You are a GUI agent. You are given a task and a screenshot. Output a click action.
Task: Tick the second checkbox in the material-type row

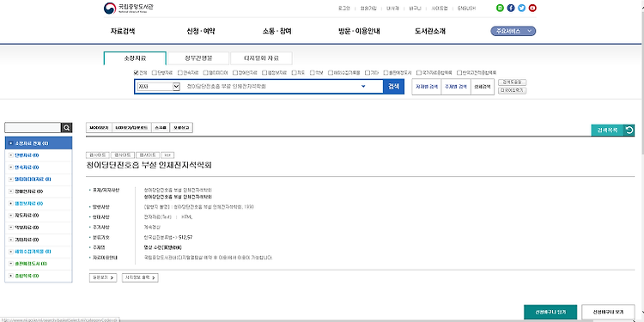(155, 72)
